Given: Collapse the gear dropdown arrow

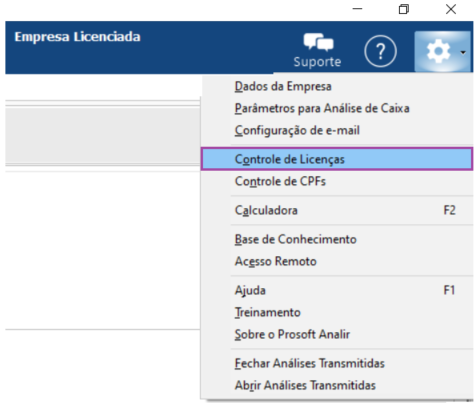Looking at the screenshot, I should (x=463, y=52).
